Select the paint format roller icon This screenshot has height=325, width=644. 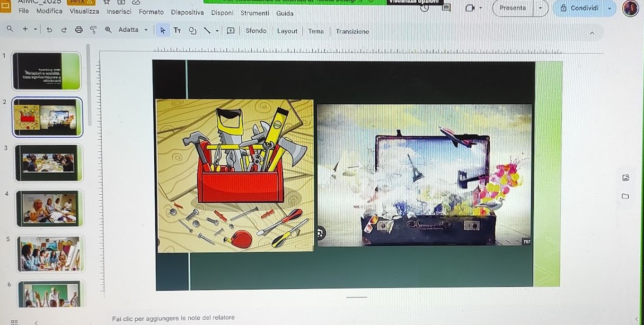pyautogui.click(x=93, y=30)
